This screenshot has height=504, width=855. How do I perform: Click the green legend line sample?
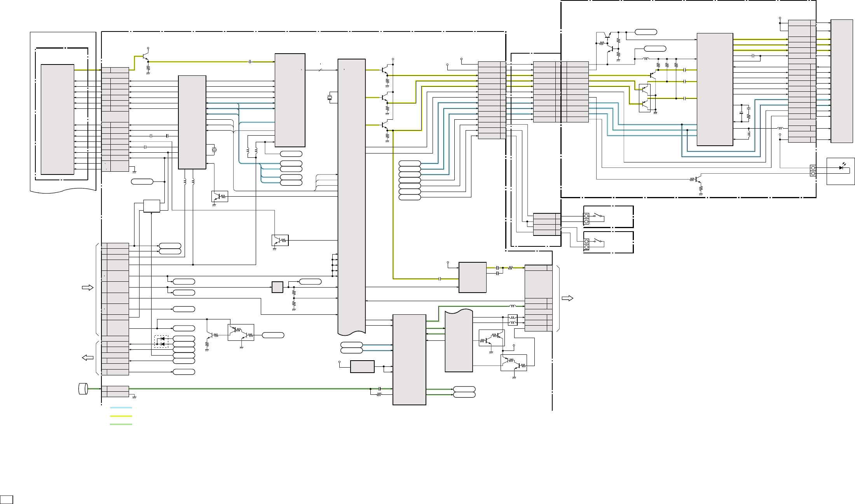click(x=121, y=424)
